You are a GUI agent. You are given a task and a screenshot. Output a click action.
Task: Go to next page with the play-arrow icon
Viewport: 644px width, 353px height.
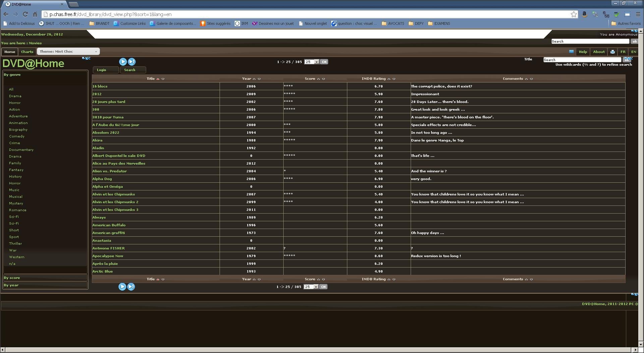123,61
